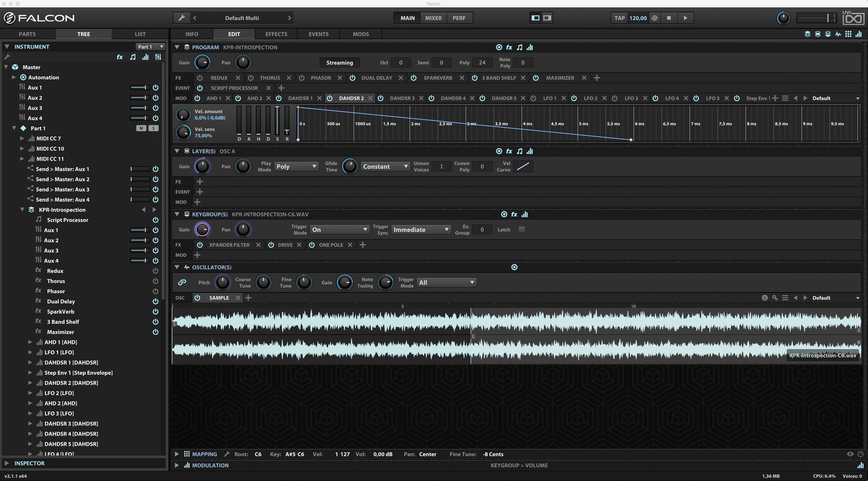Open the MIXER view tab
This screenshot has width=868, height=481.
pos(433,18)
